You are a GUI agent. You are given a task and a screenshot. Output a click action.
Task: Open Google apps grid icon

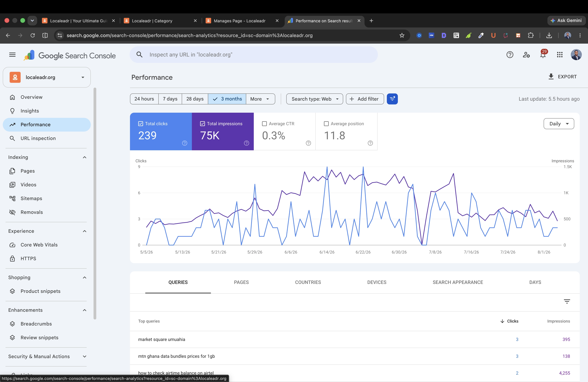(x=560, y=55)
